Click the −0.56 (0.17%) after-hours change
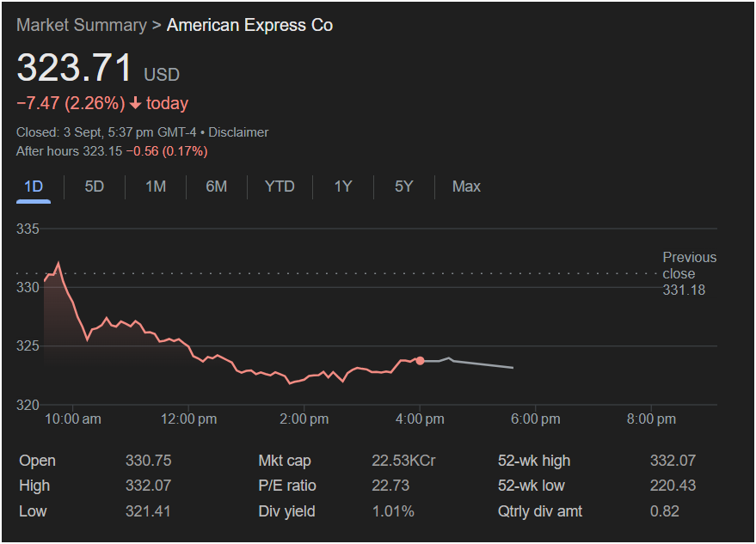Screen dimensions: 756x544 coord(167,151)
